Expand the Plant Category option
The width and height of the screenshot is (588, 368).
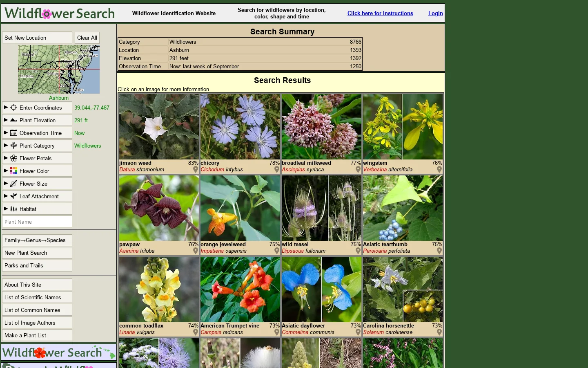[37, 146]
